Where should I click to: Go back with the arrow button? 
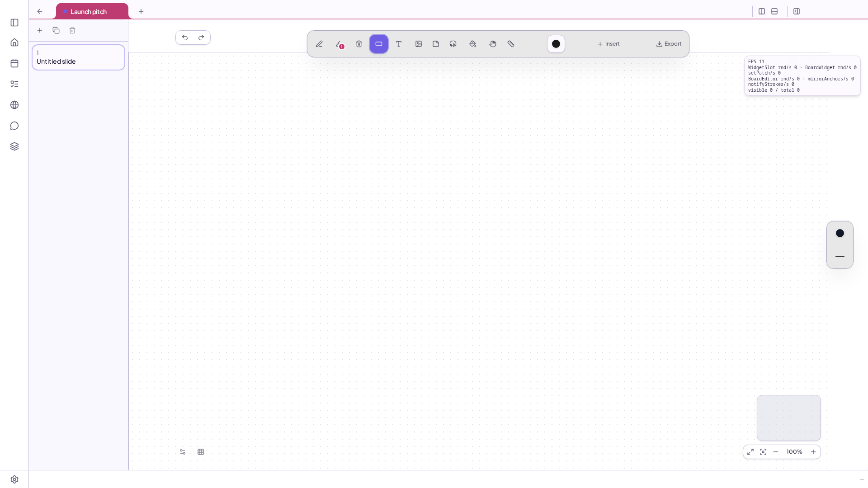(x=40, y=11)
